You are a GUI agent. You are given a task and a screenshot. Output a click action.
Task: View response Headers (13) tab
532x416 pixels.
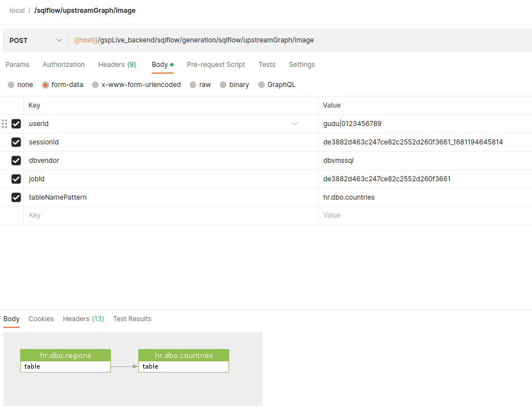coord(83,319)
